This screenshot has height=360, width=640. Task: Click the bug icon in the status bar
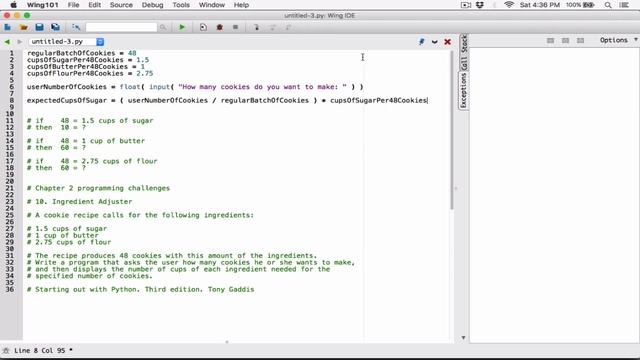6,351
